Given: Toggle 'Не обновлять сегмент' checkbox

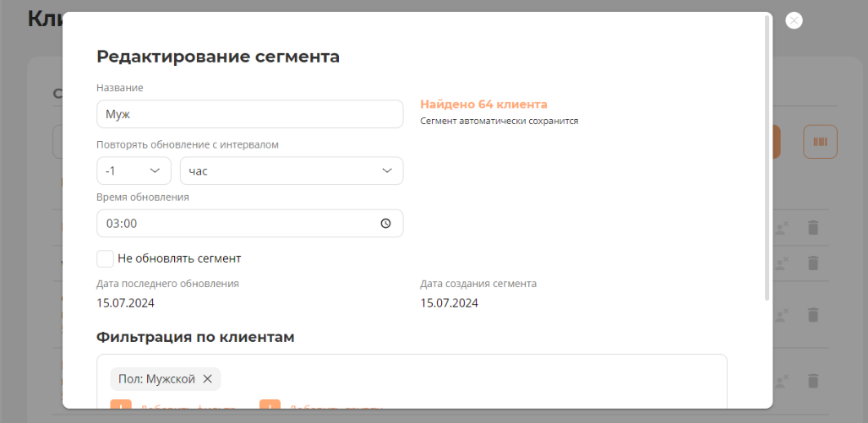Looking at the screenshot, I should pos(106,258).
